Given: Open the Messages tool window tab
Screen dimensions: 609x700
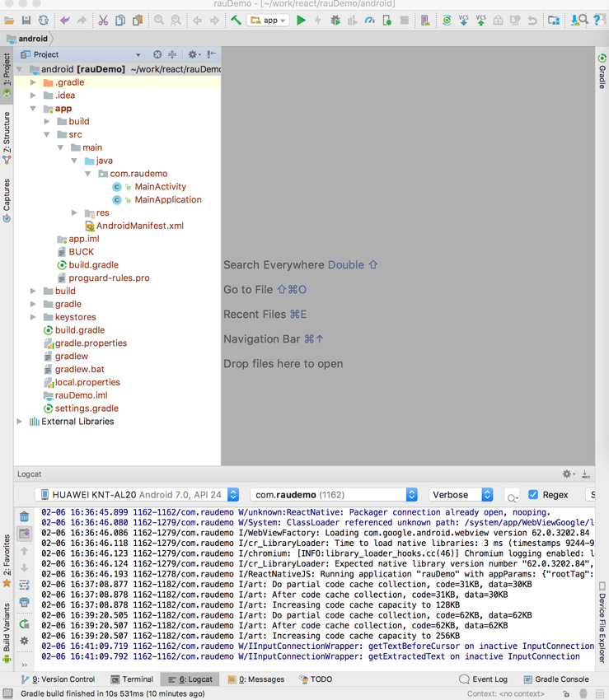Looking at the screenshot, I should point(256,679).
